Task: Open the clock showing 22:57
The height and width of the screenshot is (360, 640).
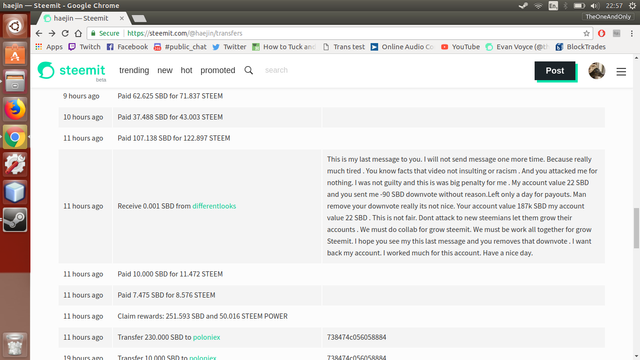Action: click(614, 6)
